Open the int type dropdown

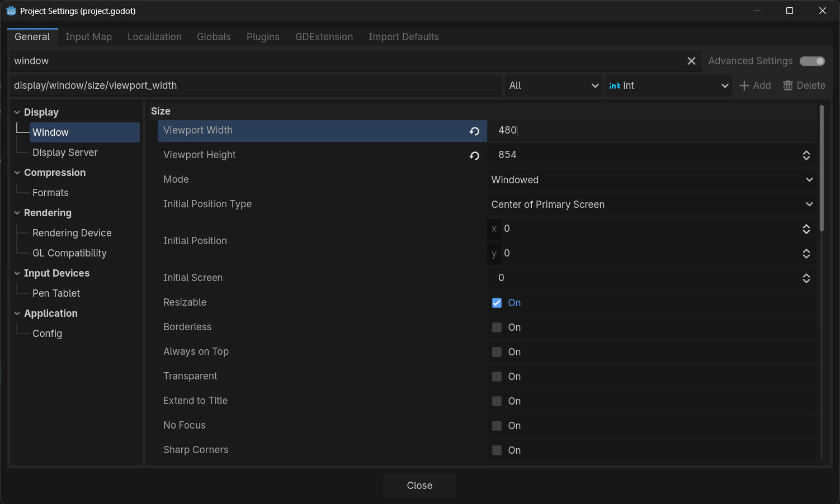pyautogui.click(x=668, y=85)
